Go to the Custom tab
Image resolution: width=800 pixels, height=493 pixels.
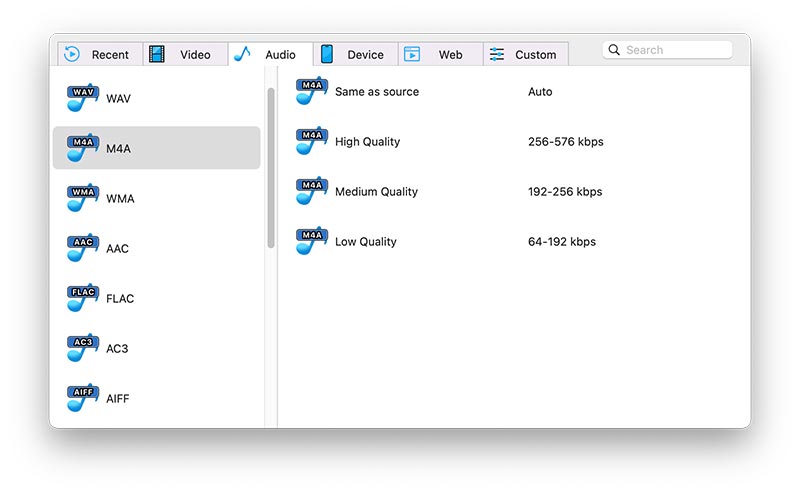click(x=525, y=55)
